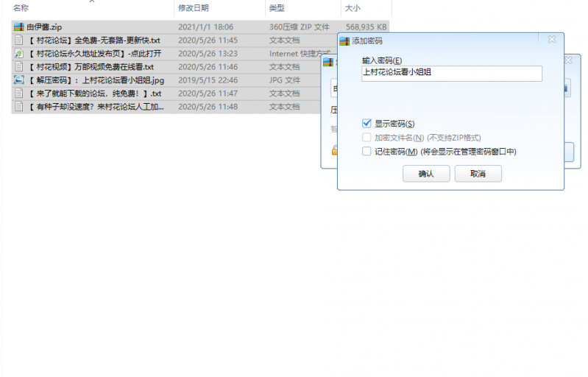
Task: Click the text file icon for 万部视频免费在线看.txt
Action: pos(18,67)
